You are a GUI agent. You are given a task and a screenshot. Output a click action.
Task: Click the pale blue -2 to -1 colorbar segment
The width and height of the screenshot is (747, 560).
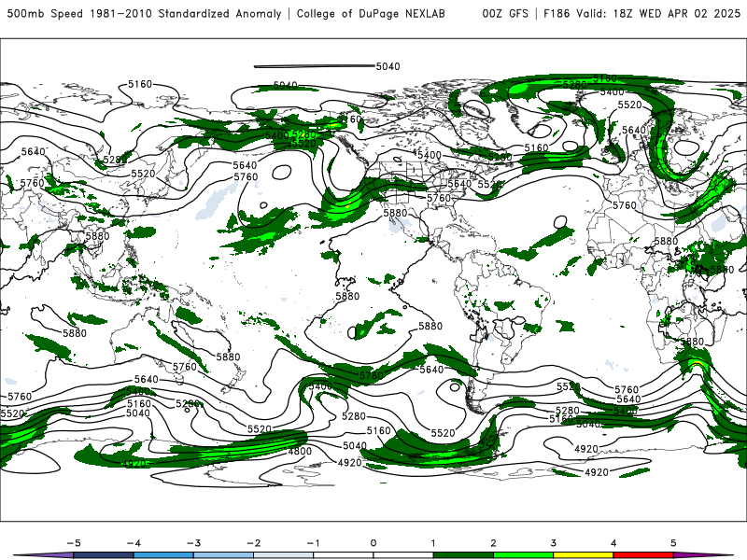284,555
